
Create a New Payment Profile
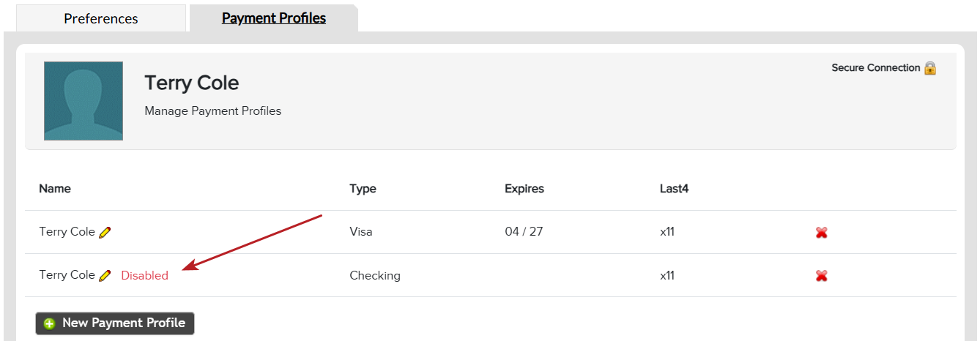[115, 323]
